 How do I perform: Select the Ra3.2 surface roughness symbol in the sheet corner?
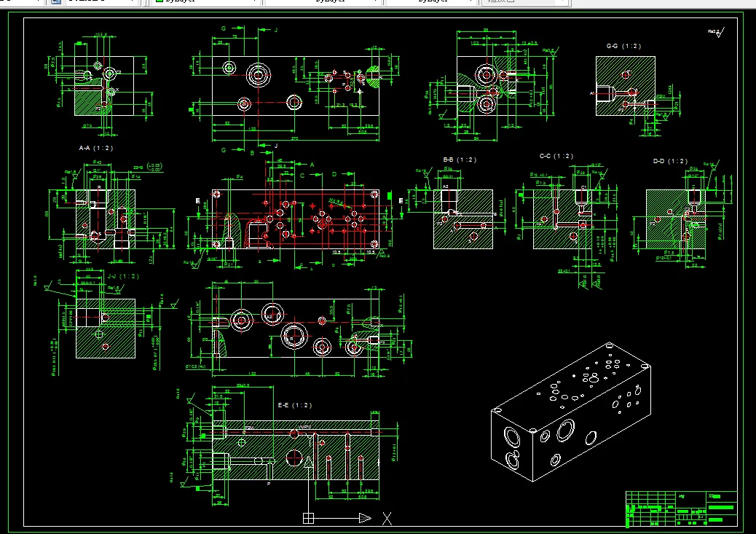[716, 32]
